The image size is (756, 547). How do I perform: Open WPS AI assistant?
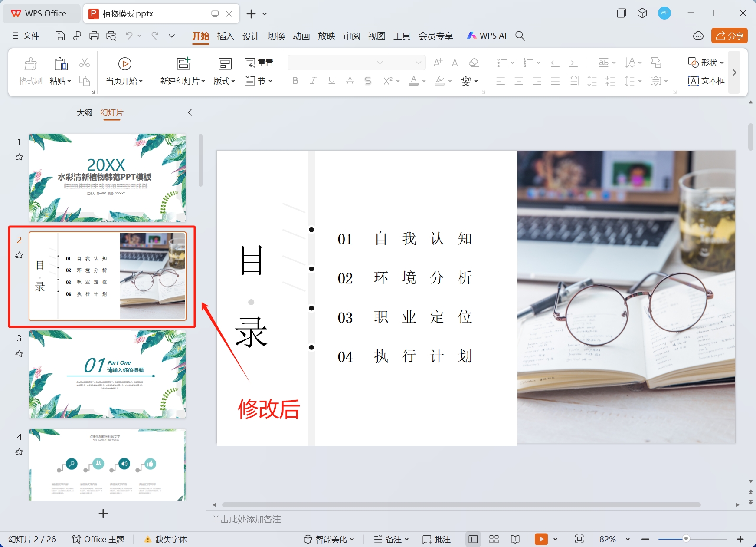tap(486, 36)
